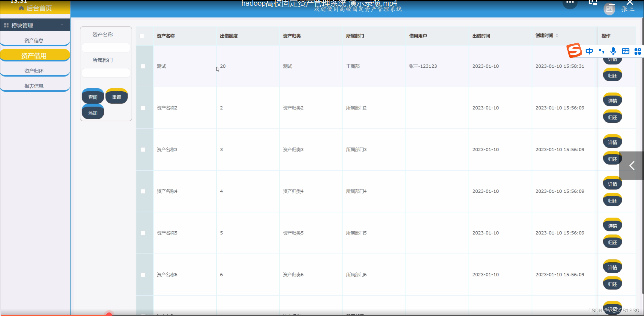Toggle Chinese mode 中 on the IME bar
This screenshot has height=316, width=644.
coord(589,51)
